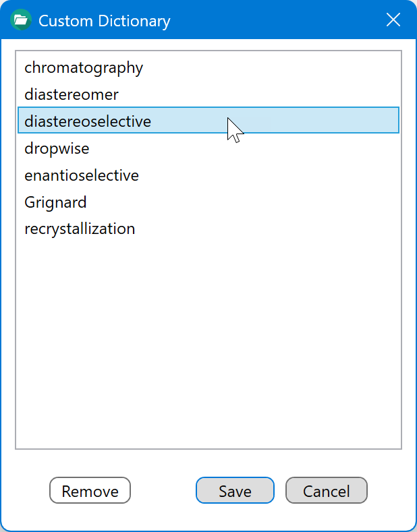The image size is (417, 532).
Task: Select the recrystallization word
Action: (208, 229)
